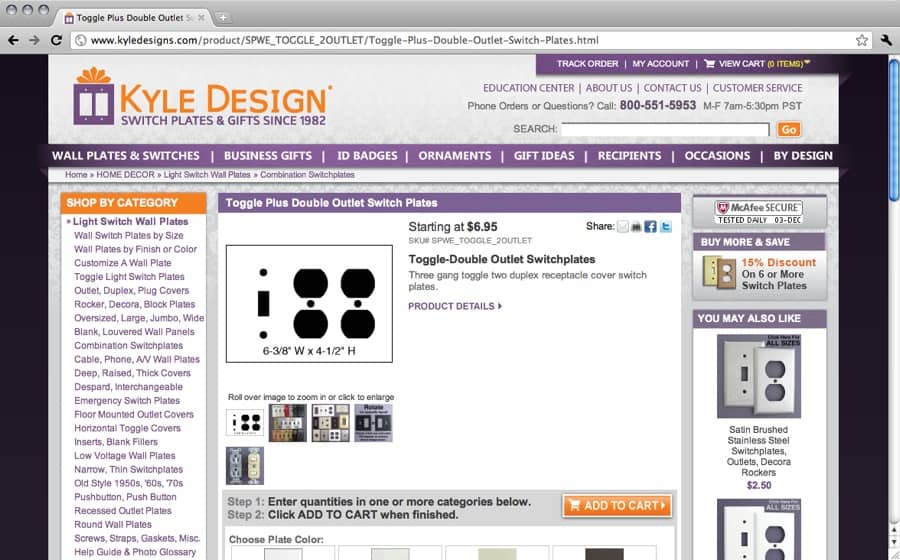Open Customize A Wall Plate
Image resolution: width=900 pixels, height=560 pixels.
click(123, 263)
